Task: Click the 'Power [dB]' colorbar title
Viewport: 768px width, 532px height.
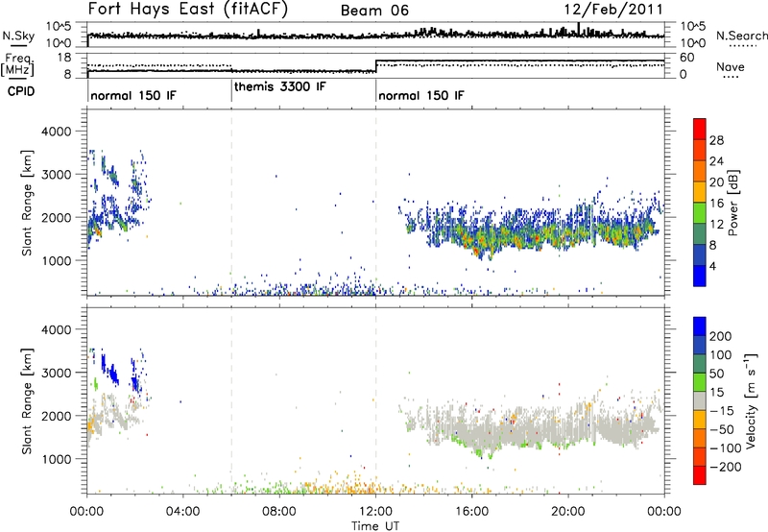Action: pyautogui.click(x=733, y=203)
